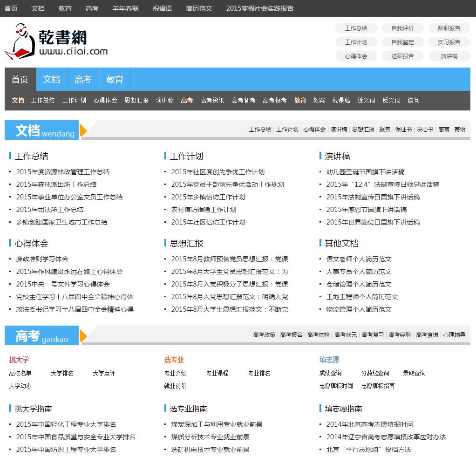Click the 辞职报告 pill button
The image size is (476, 457).
[449, 28]
